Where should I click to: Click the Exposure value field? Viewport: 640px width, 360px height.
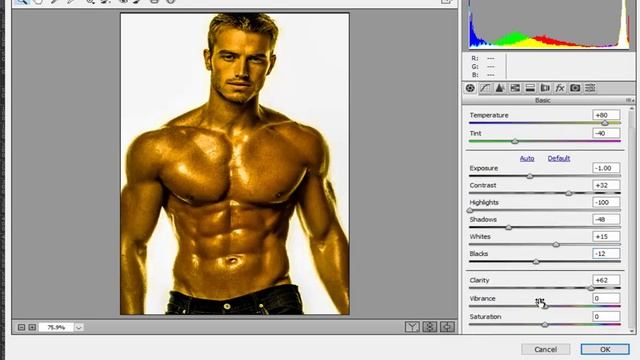point(606,168)
